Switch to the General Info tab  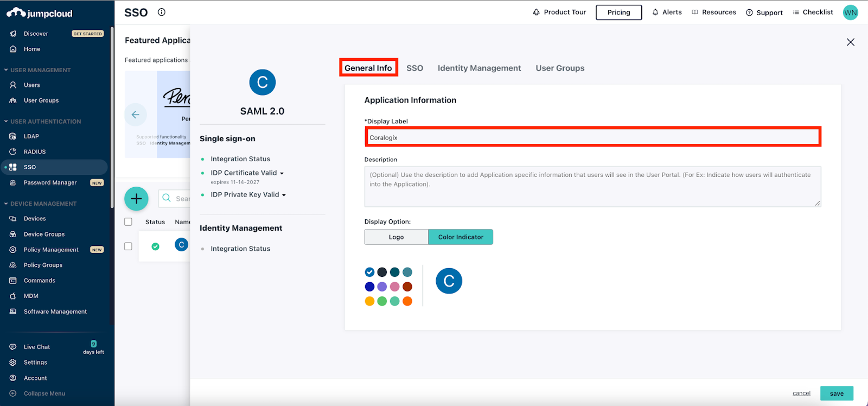point(368,68)
